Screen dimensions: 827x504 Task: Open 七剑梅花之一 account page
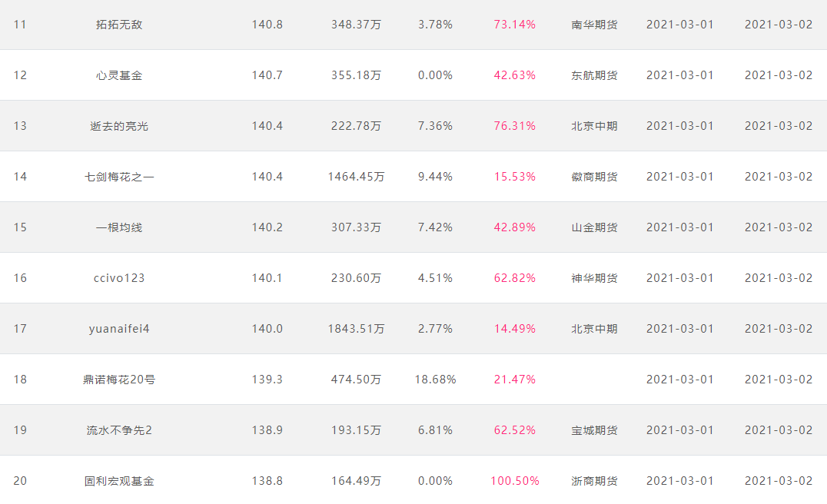(119, 177)
